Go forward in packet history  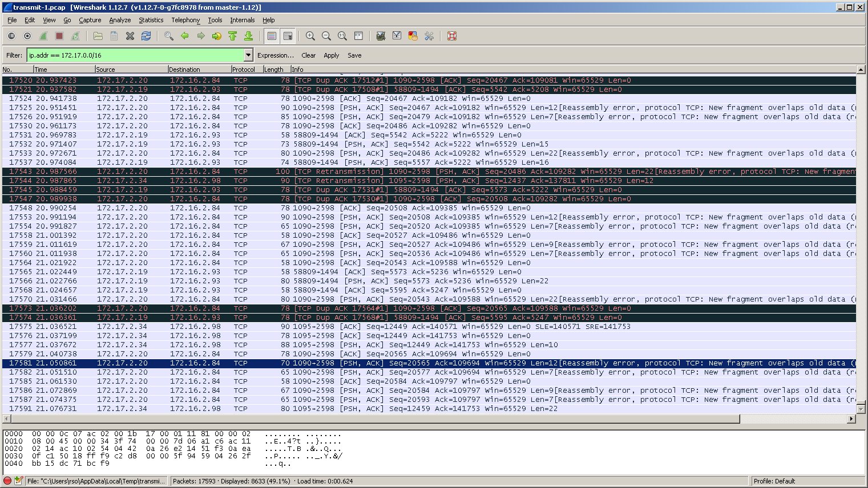201,36
